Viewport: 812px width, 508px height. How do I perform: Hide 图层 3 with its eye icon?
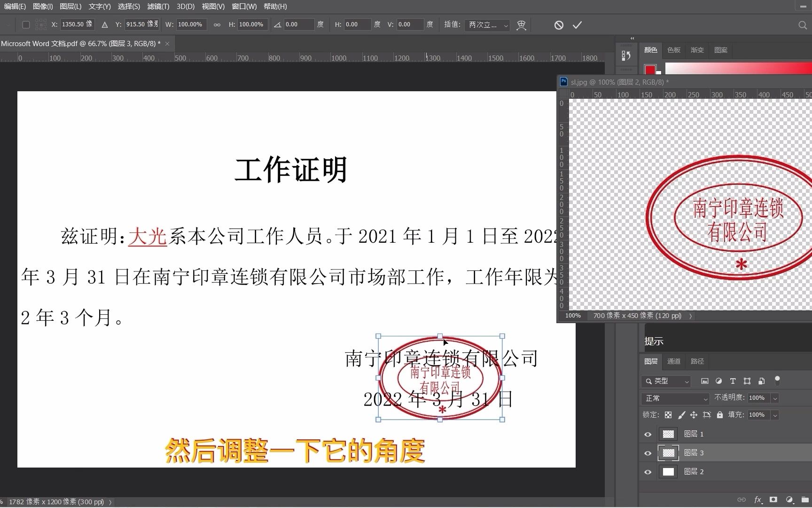pos(648,453)
